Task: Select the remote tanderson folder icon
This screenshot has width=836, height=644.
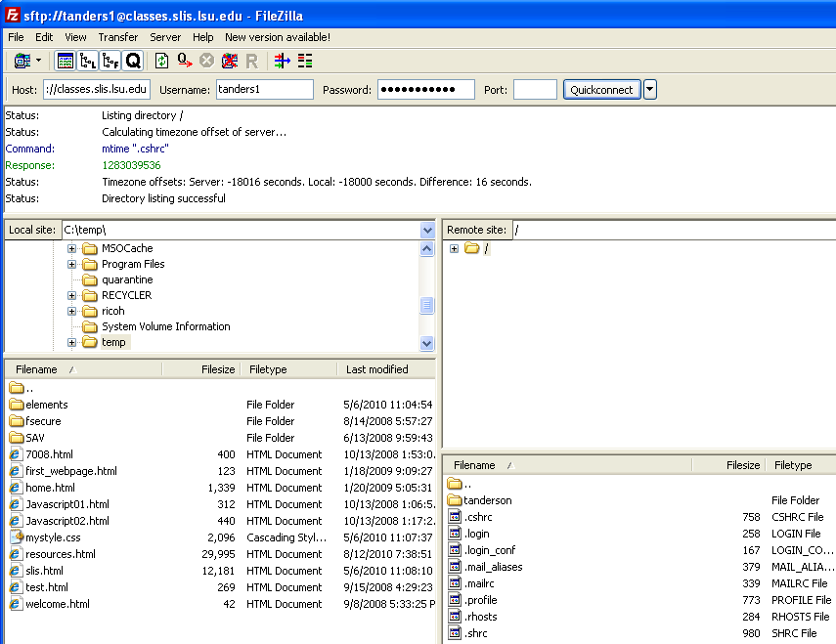Action: click(455, 500)
